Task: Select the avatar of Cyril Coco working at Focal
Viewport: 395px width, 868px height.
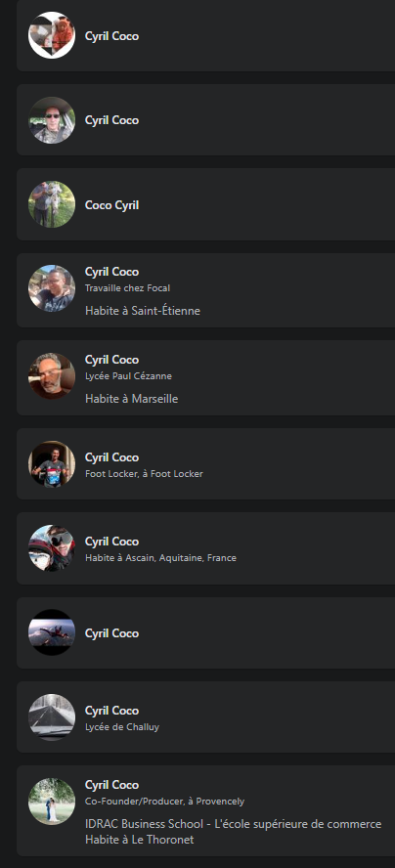Action: (52, 288)
